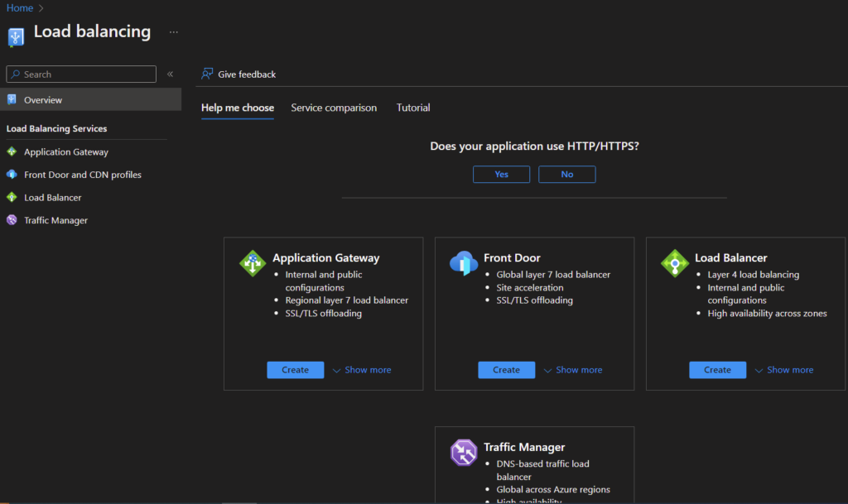Click the Application Gateway sidebar icon
This screenshot has height=504, width=848.
point(12,151)
